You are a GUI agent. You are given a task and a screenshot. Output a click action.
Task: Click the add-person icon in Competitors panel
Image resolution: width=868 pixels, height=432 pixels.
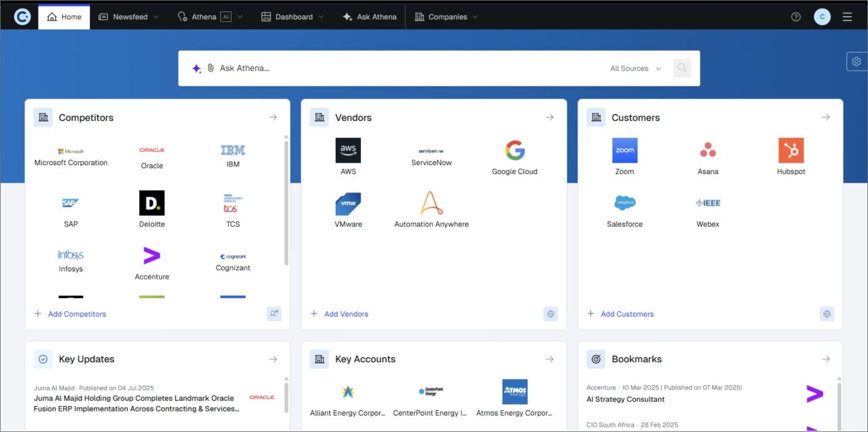pyautogui.click(x=274, y=313)
